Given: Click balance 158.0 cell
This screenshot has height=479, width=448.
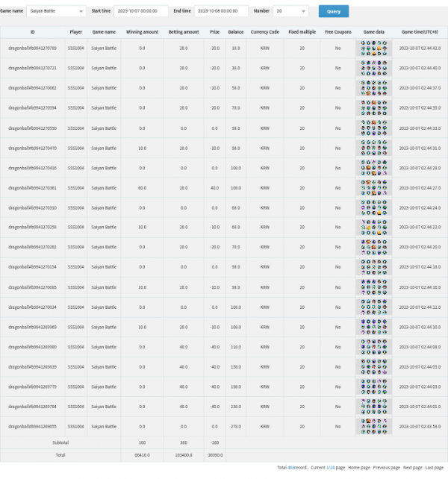Looking at the screenshot, I should tap(236, 367).
